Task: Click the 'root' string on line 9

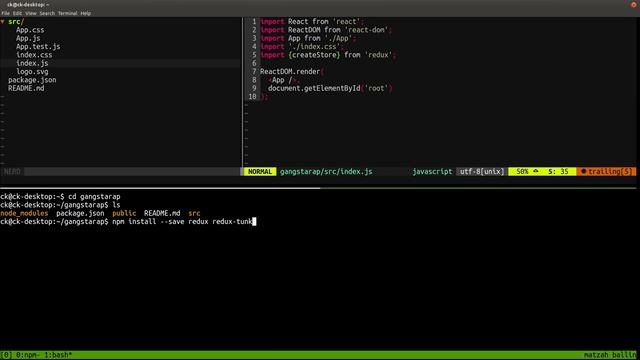Action: coord(376,88)
